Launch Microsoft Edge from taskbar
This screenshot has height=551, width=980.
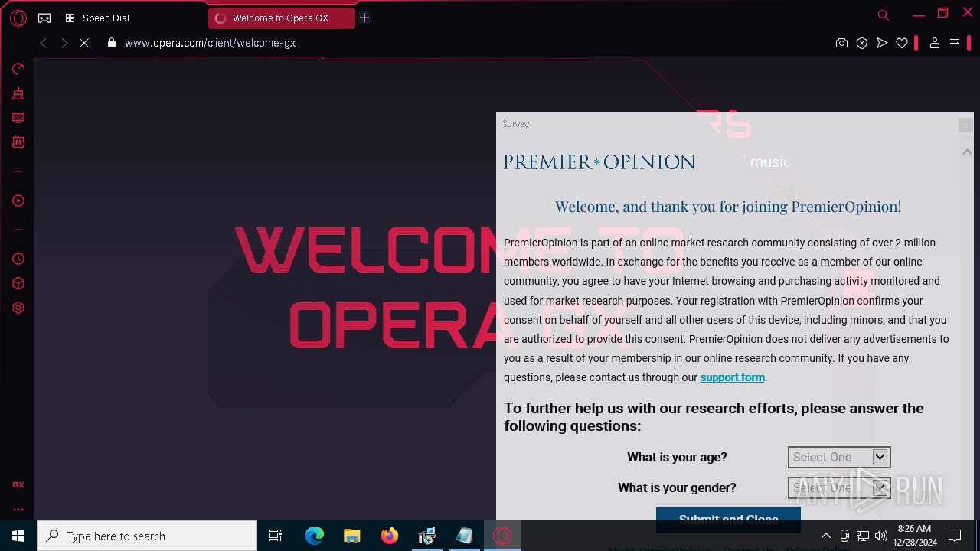coord(315,536)
